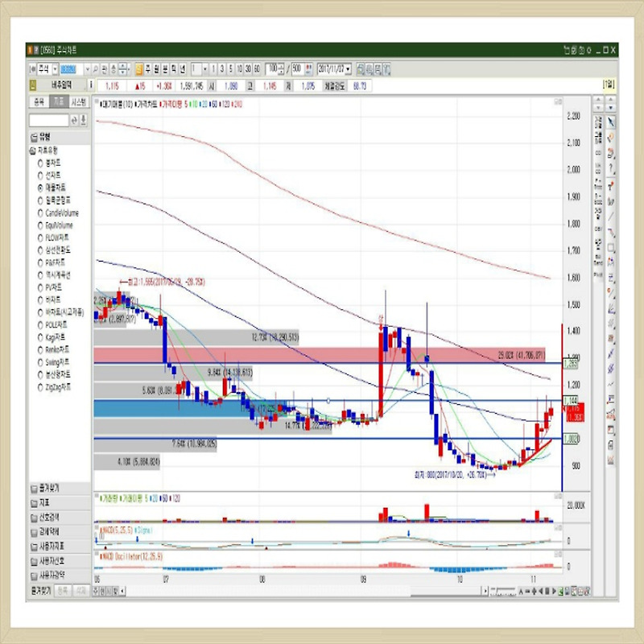Select the trend line drawing tool
The height and width of the screenshot is (644, 644).
611,217
